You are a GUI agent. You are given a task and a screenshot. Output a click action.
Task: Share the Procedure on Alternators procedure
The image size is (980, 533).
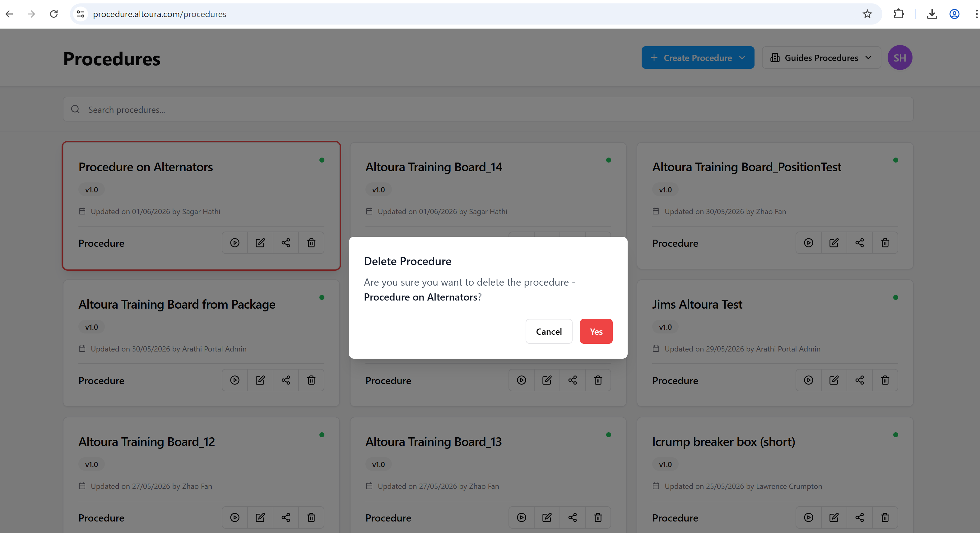tap(286, 243)
